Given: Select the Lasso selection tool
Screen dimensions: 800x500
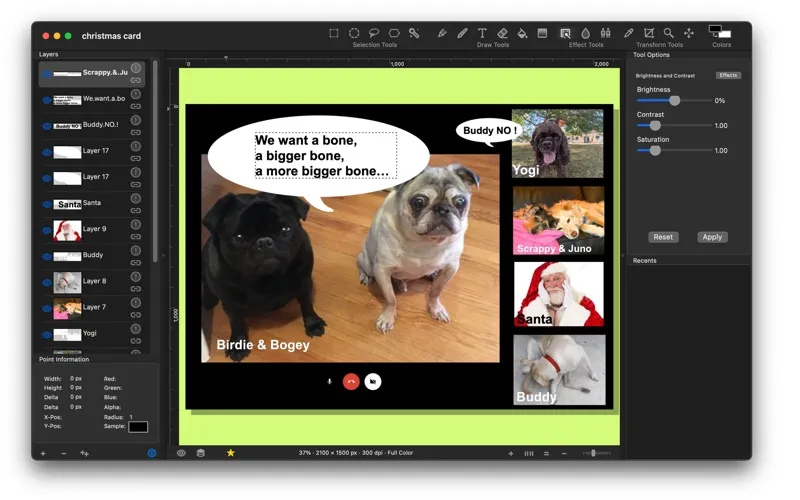Looking at the screenshot, I should 374,33.
